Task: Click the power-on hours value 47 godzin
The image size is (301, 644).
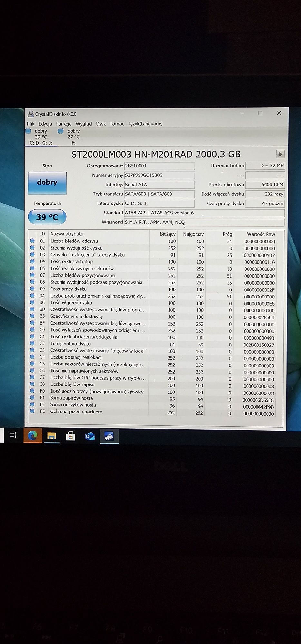Action: 265,203
